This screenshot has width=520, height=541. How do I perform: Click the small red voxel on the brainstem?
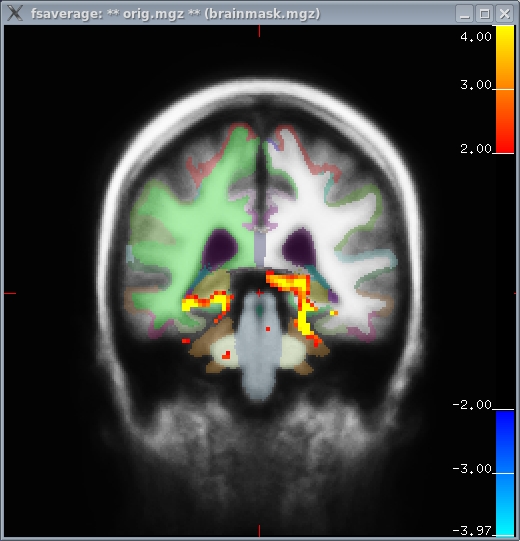coord(268,329)
